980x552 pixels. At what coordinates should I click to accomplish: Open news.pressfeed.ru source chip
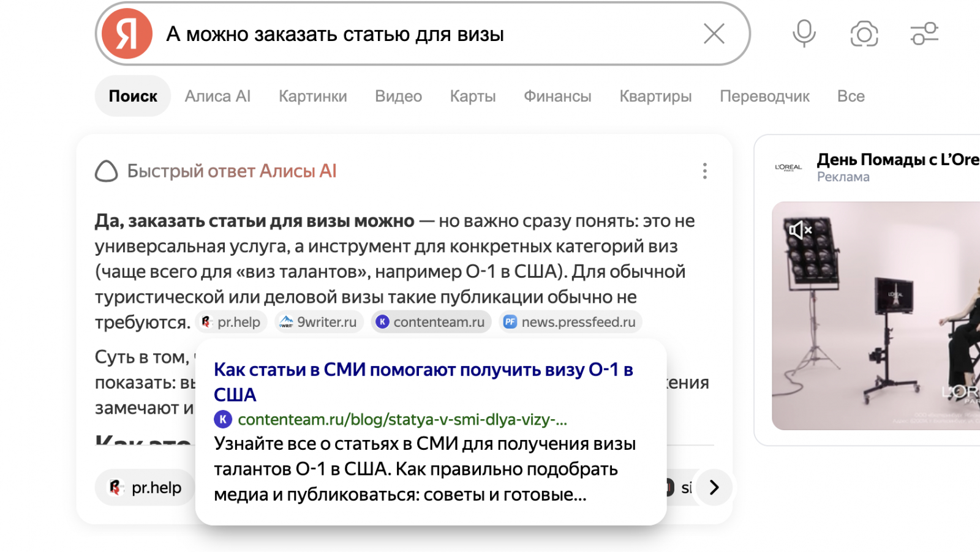[570, 322]
